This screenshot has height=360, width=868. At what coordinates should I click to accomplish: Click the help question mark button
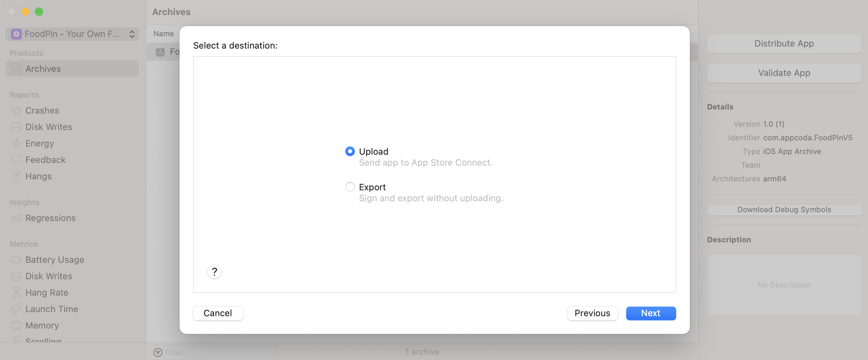(214, 271)
